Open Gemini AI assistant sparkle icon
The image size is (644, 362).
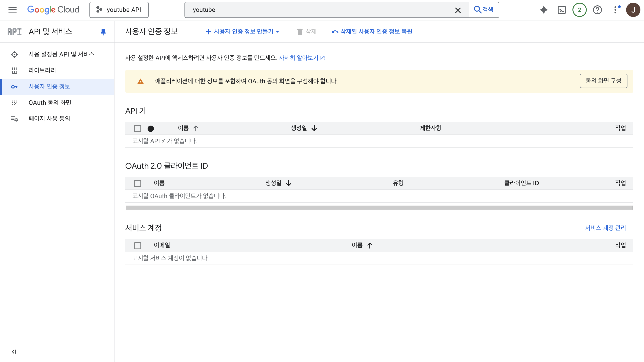[x=544, y=10]
